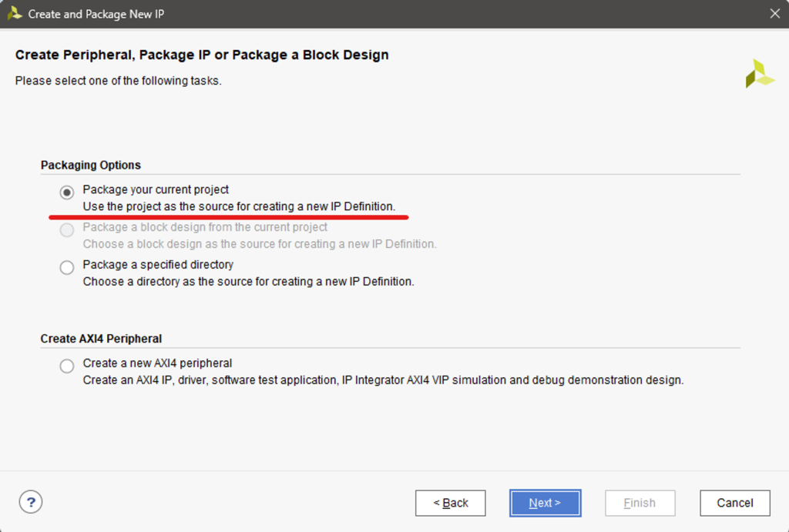The width and height of the screenshot is (789, 532).
Task: Click the description text starting with Use the project as the source
Action: coord(239,206)
